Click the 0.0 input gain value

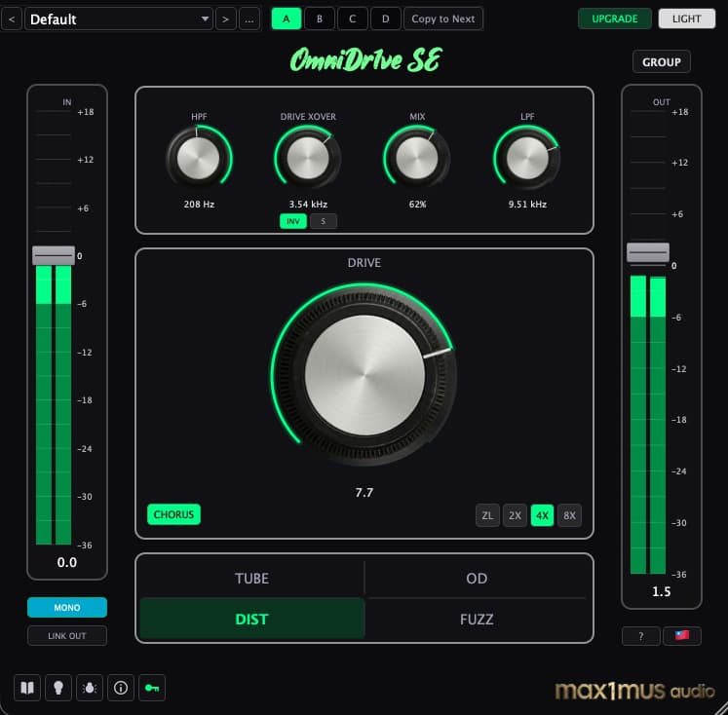click(x=67, y=562)
